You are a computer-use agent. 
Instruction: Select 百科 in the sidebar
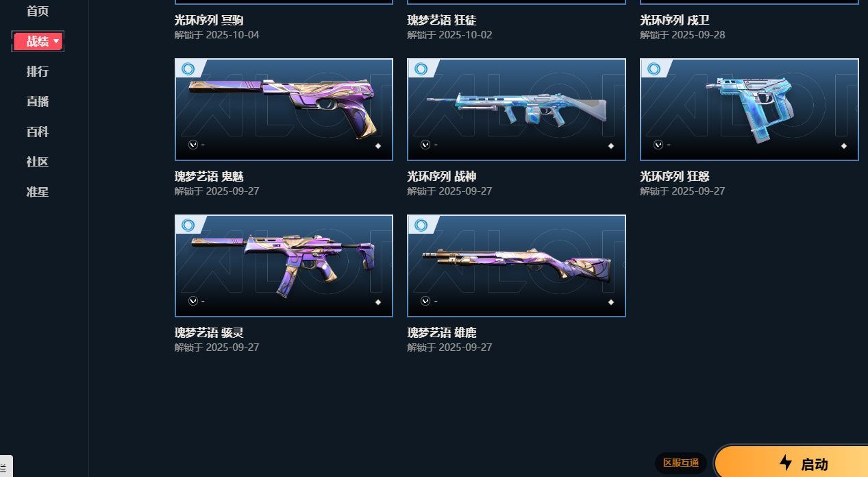point(38,132)
